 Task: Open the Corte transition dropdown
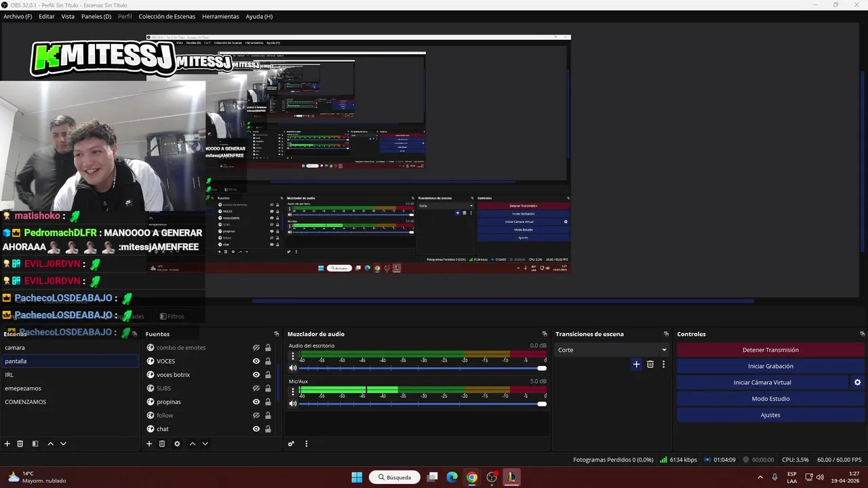[x=612, y=350]
